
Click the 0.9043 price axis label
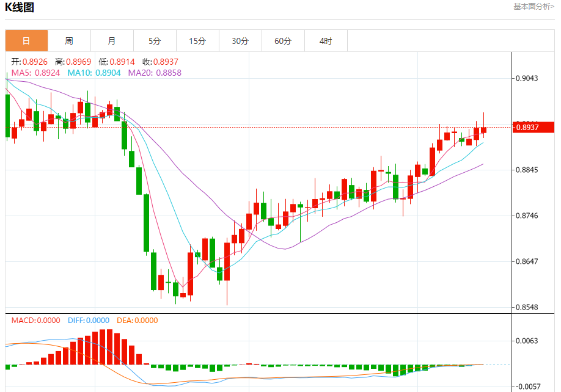click(x=527, y=78)
